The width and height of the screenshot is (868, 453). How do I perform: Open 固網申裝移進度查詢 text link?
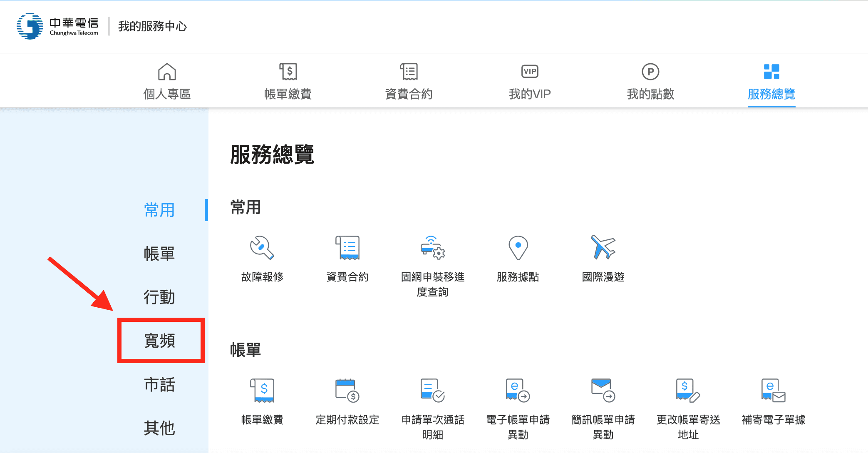pos(433,284)
